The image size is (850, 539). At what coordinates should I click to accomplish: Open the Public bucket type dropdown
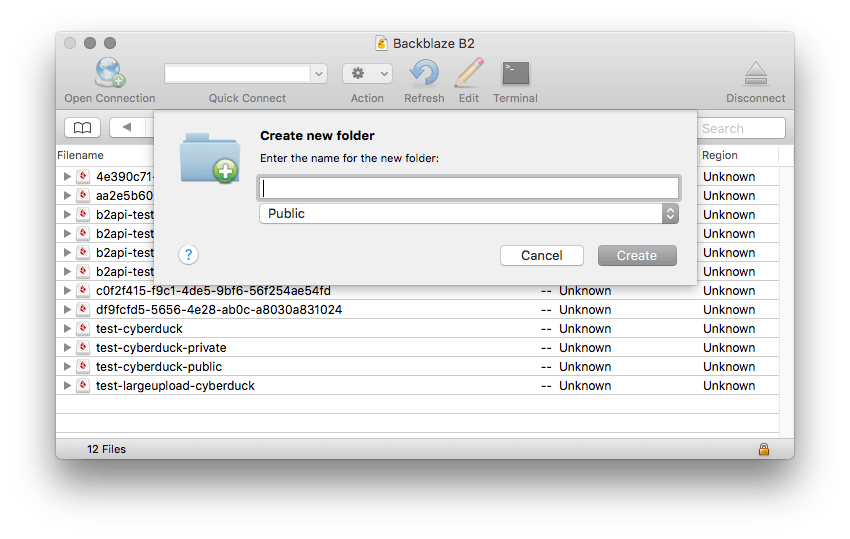(x=469, y=214)
